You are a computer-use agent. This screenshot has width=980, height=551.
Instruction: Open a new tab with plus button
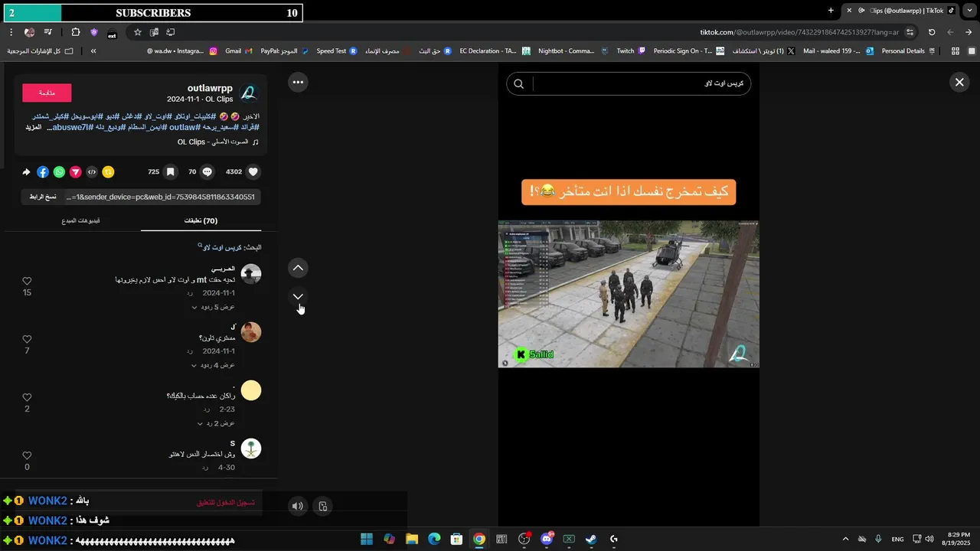point(831,10)
